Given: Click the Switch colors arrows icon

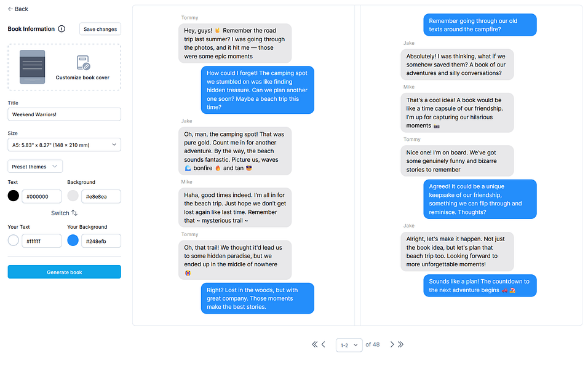Looking at the screenshot, I should [74, 213].
